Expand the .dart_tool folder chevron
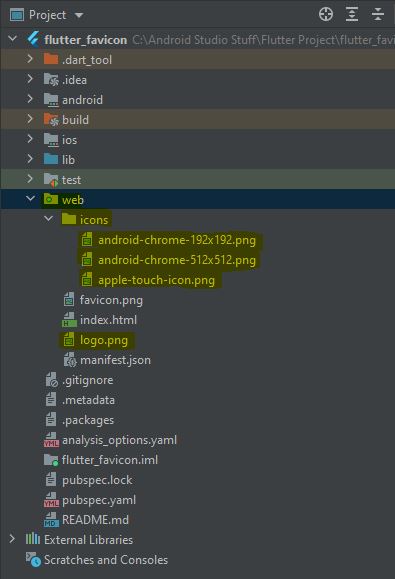Image resolution: width=395 pixels, height=579 pixels. 30,58
